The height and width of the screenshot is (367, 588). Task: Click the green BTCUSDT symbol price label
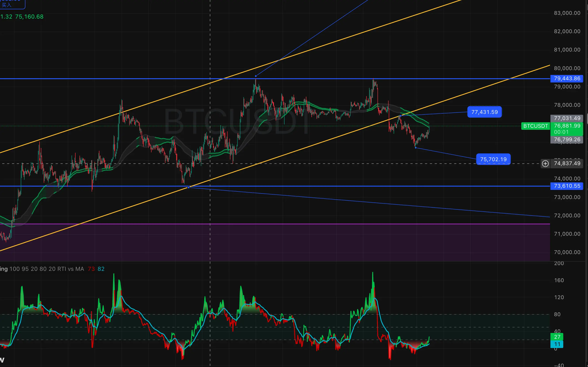[535, 126]
